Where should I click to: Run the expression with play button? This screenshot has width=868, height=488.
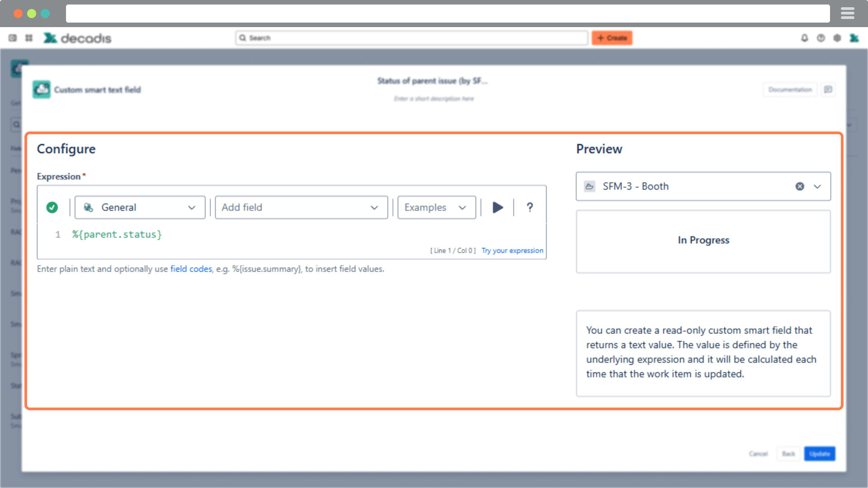coord(497,207)
